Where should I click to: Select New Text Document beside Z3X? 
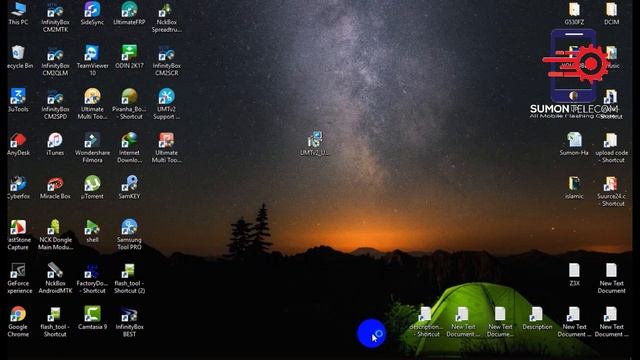[611, 278]
